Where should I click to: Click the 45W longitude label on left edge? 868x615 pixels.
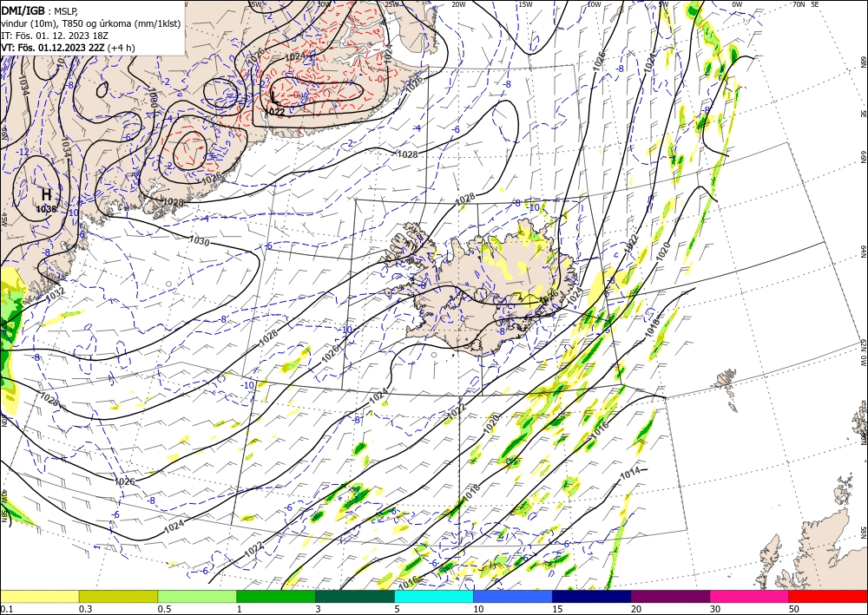pos(3,220)
